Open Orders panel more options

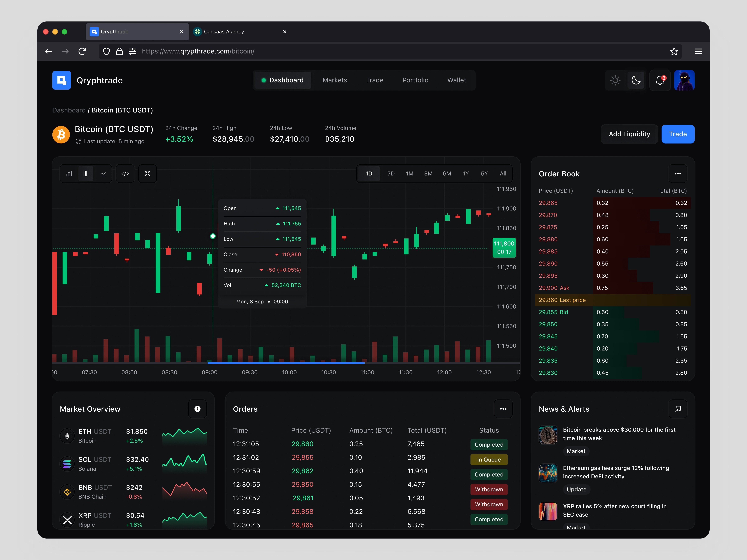tap(503, 409)
